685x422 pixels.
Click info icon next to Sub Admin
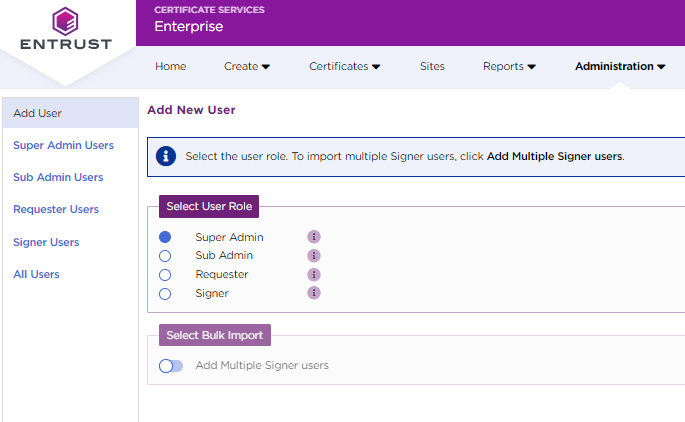pyautogui.click(x=314, y=256)
